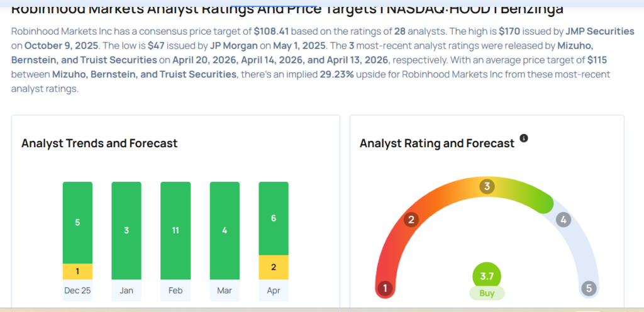Viewport: 644px width, 312px height.
Task: Click the Buy rating label
Action: click(x=487, y=293)
